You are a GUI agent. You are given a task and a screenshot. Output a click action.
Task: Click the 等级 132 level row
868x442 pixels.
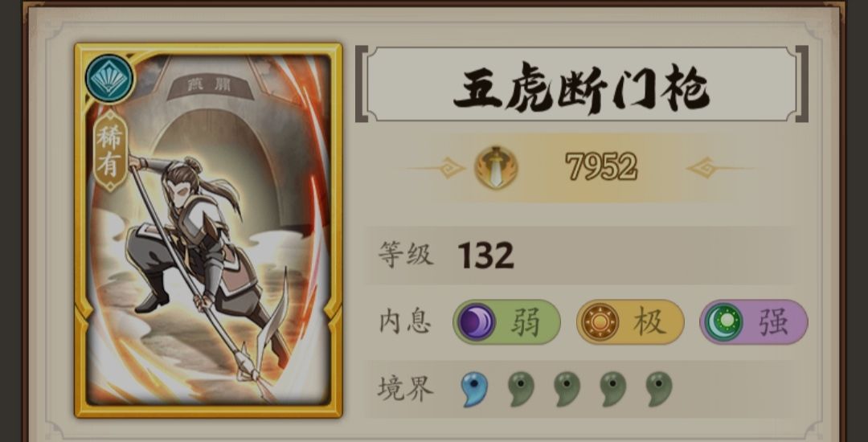point(577,256)
